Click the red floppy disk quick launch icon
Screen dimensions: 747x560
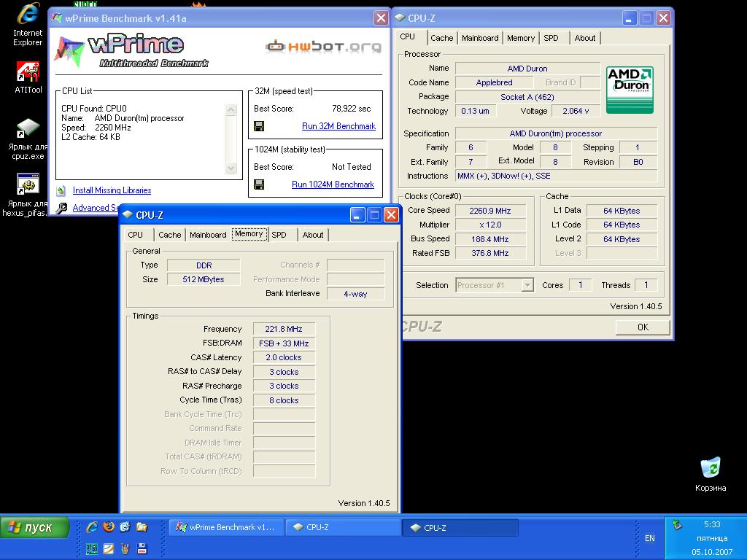coord(142,548)
